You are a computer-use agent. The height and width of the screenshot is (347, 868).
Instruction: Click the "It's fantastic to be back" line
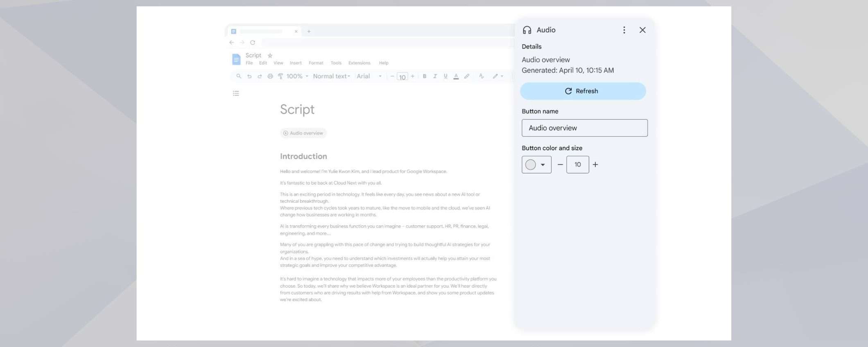click(331, 183)
